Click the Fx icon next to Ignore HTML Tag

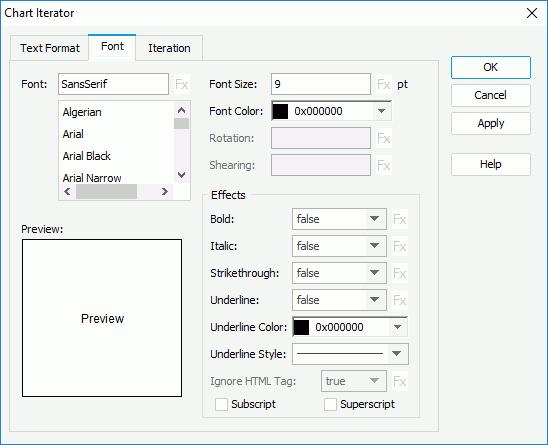coord(399,381)
